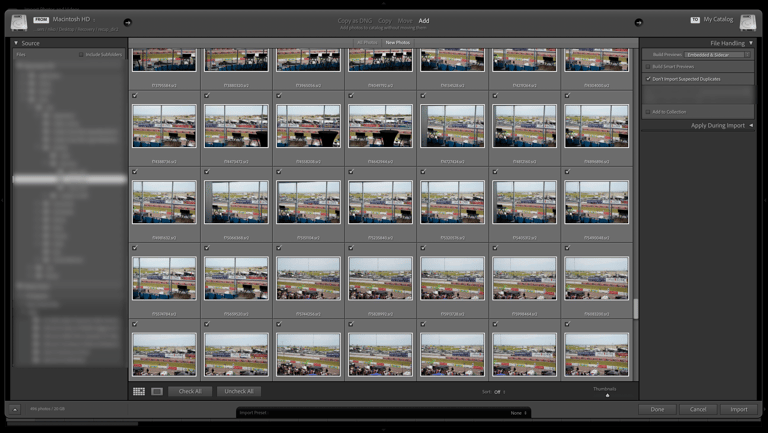Click the highlighted selected folder in Source tree
Screen dimensions: 768x433
pyautogui.click(x=70, y=180)
